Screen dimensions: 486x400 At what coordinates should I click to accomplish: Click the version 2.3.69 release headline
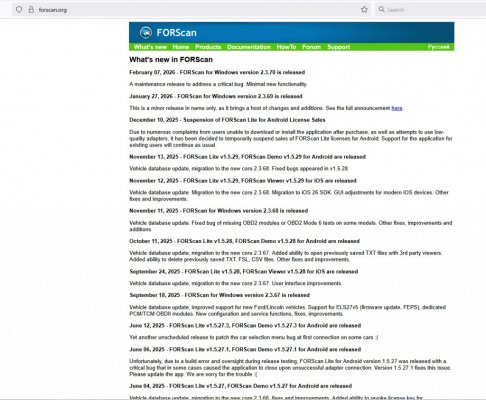click(216, 96)
